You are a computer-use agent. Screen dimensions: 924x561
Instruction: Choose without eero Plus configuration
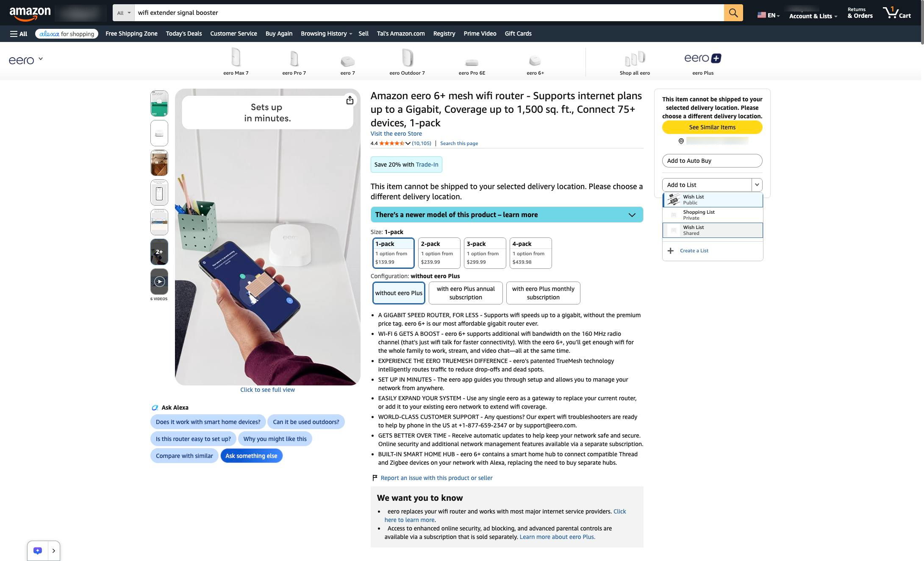point(399,293)
